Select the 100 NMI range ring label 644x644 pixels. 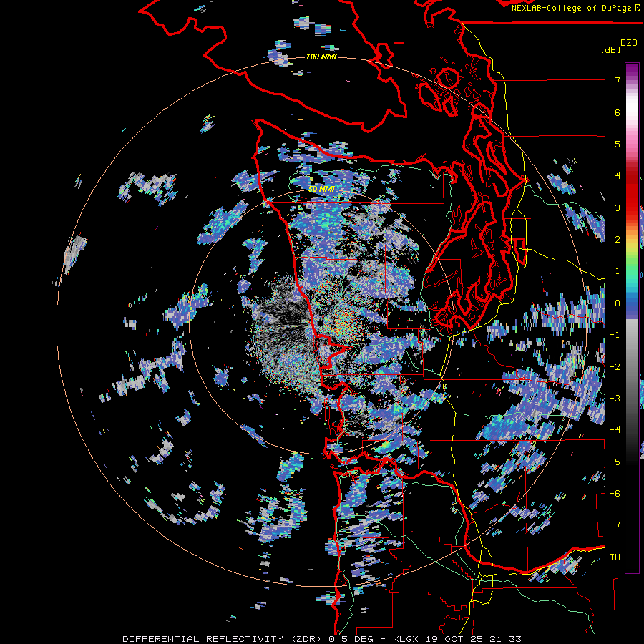point(321,57)
